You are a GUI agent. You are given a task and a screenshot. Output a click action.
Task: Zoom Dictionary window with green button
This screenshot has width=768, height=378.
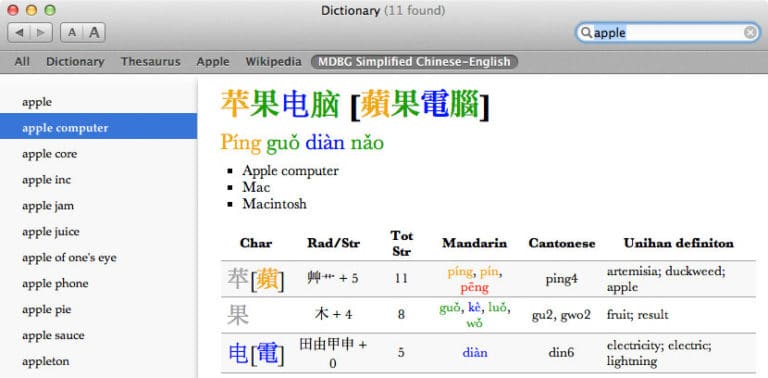click(50, 10)
